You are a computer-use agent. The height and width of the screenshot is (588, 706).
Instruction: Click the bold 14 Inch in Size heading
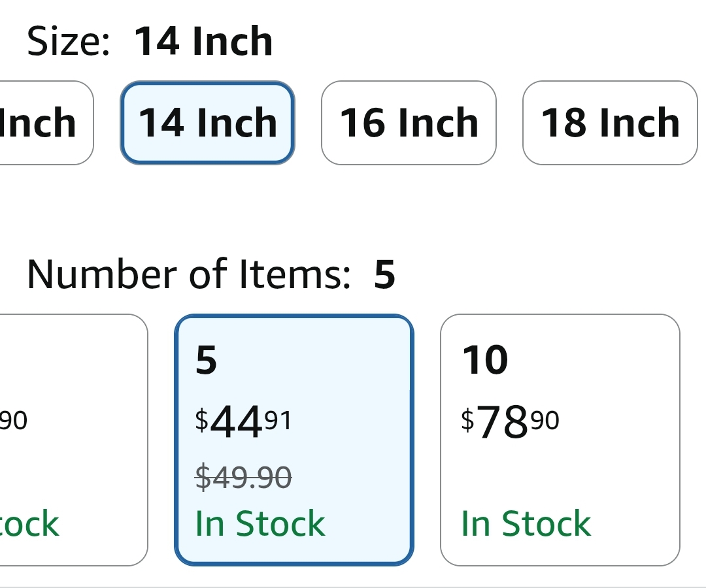pyautogui.click(x=203, y=41)
